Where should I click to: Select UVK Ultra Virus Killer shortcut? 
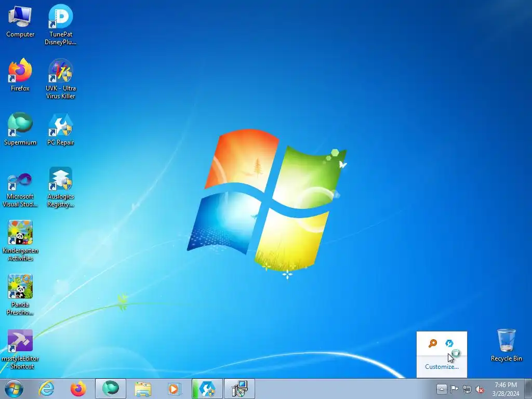click(60, 79)
